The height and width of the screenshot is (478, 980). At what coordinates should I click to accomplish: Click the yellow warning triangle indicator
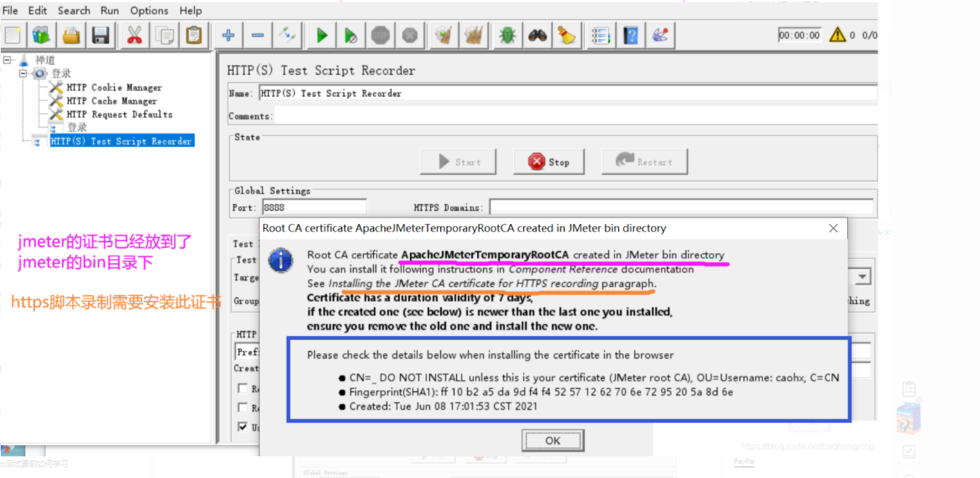[x=837, y=34]
